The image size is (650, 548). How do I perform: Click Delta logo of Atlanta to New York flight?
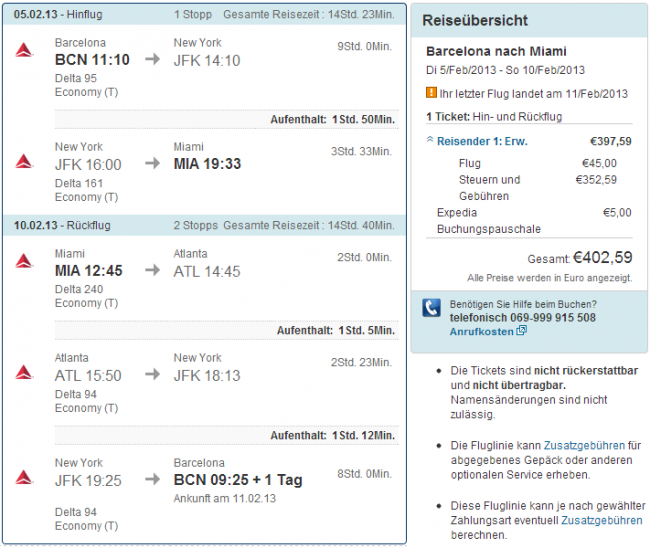click(26, 373)
